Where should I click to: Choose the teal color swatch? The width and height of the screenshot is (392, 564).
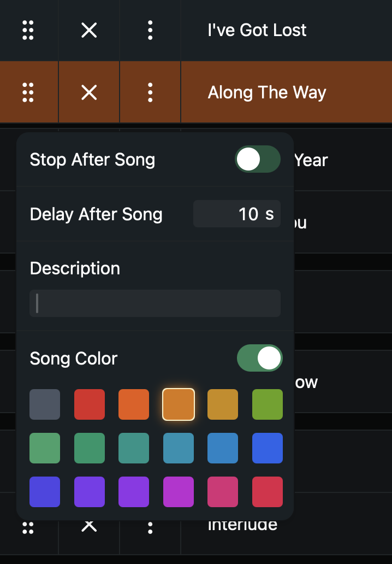click(x=134, y=448)
